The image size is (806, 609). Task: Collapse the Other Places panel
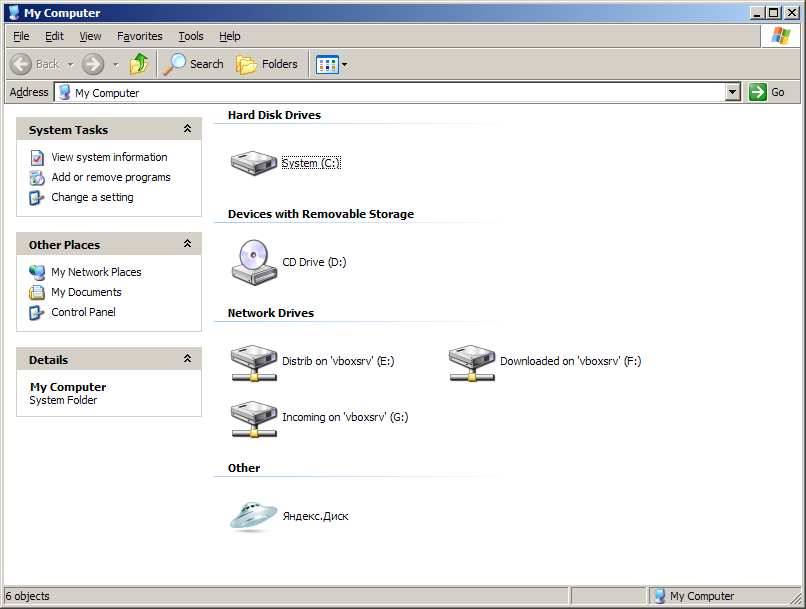point(187,244)
